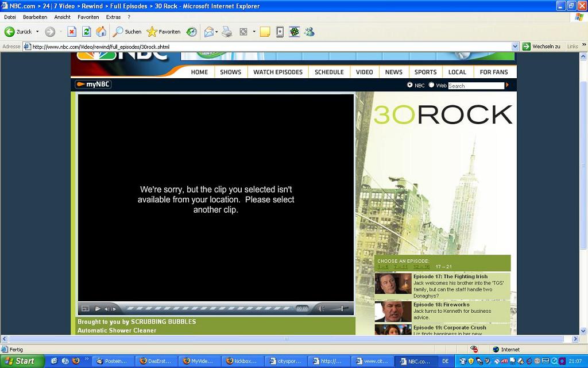
Task: Click the grey square toolbar icon beside the printer
Action: pos(243,32)
